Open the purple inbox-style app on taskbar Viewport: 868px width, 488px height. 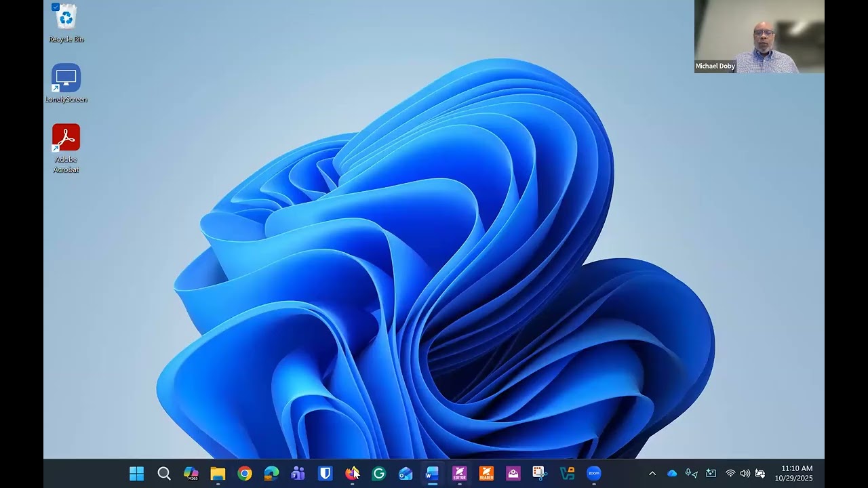pyautogui.click(x=513, y=474)
